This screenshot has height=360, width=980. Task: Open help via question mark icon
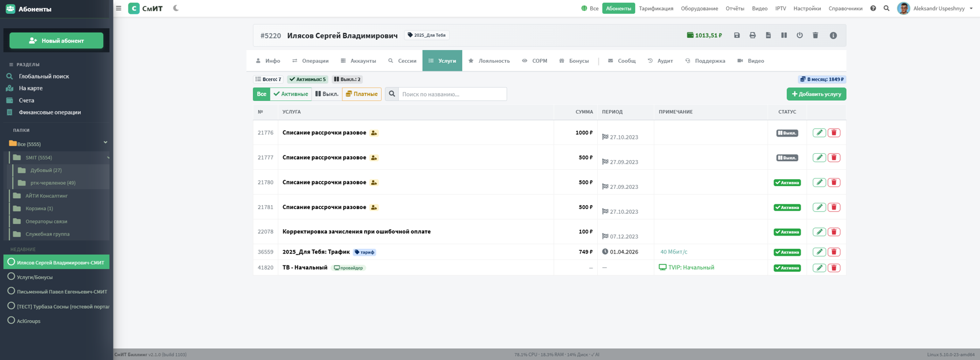coord(873,9)
